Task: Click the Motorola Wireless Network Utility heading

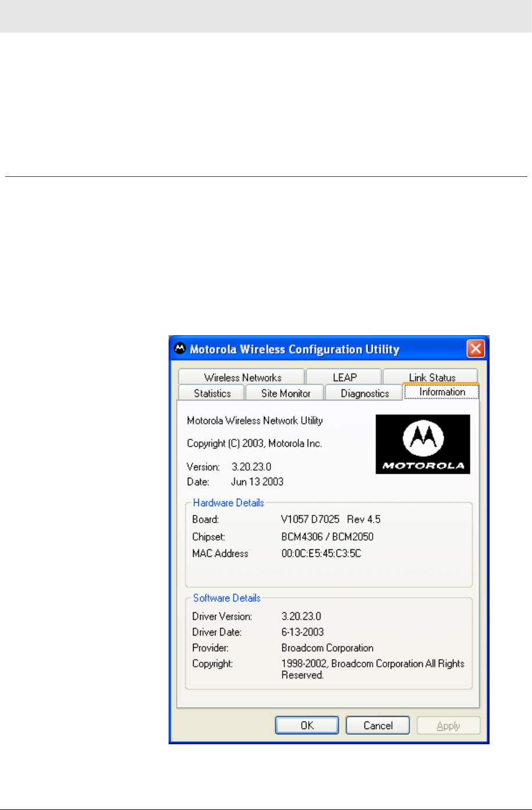Action: 255,421
